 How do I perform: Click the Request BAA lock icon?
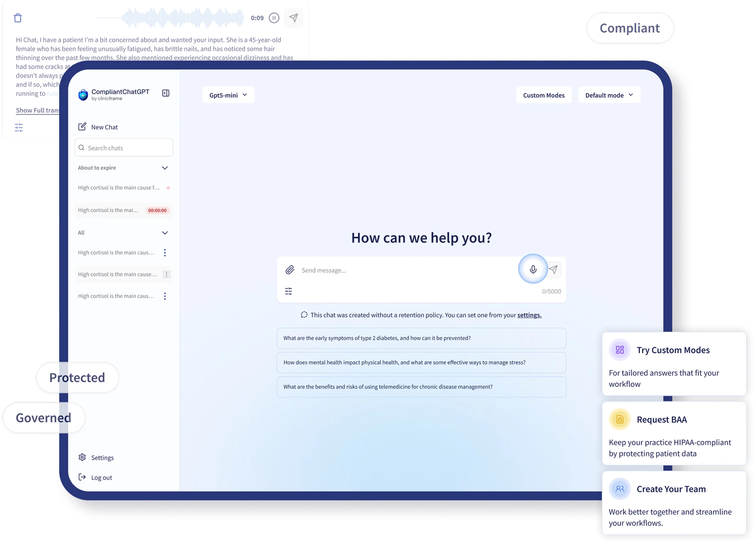(x=620, y=419)
